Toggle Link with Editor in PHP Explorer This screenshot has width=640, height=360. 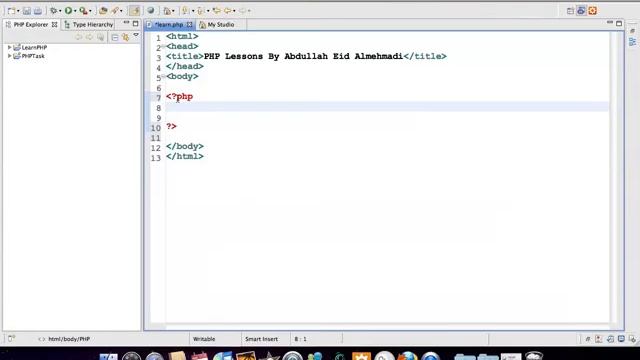126,38
